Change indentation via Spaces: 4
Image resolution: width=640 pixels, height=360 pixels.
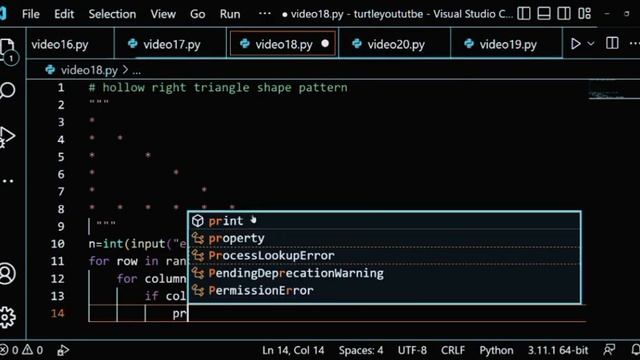point(361,350)
